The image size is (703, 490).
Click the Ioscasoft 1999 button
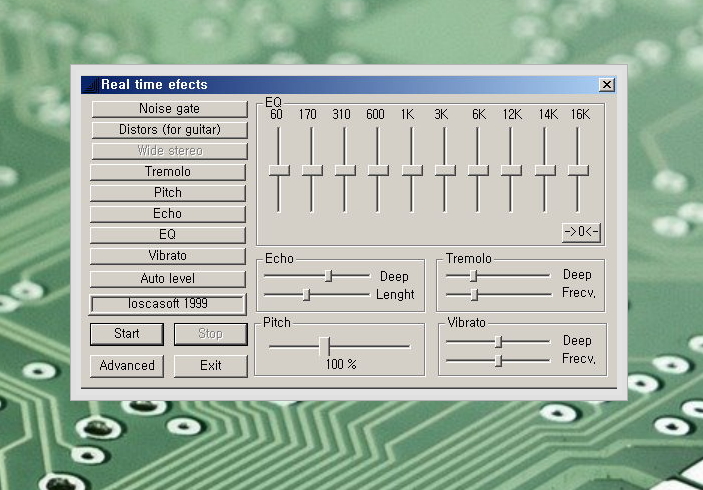[168, 304]
